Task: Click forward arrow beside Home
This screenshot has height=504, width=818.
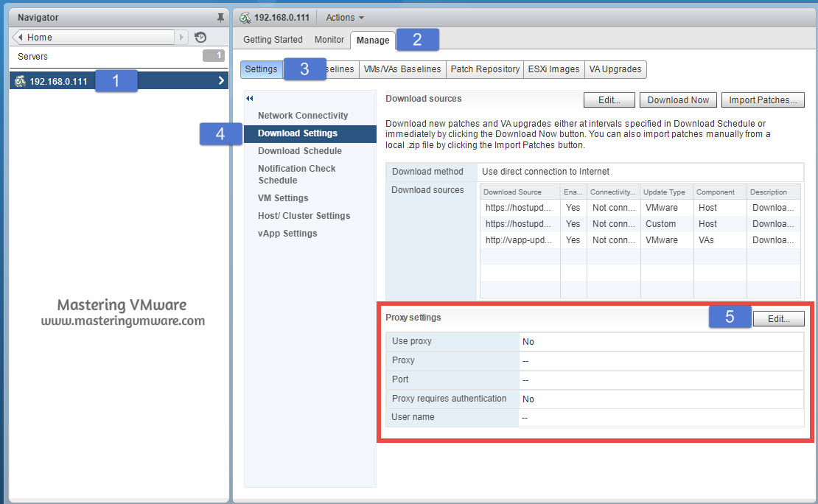Action: 181,37
